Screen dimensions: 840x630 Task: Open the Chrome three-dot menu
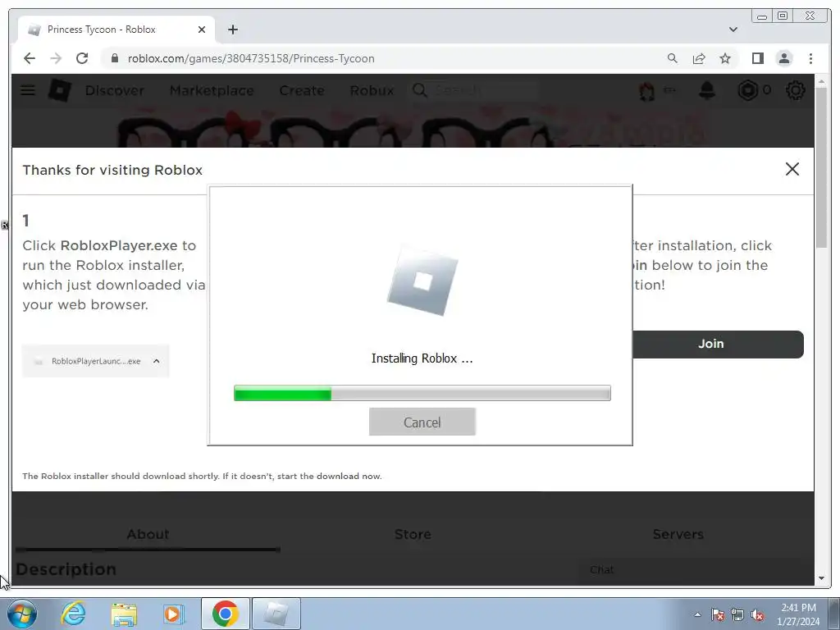pyautogui.click(x=811, y=58)
